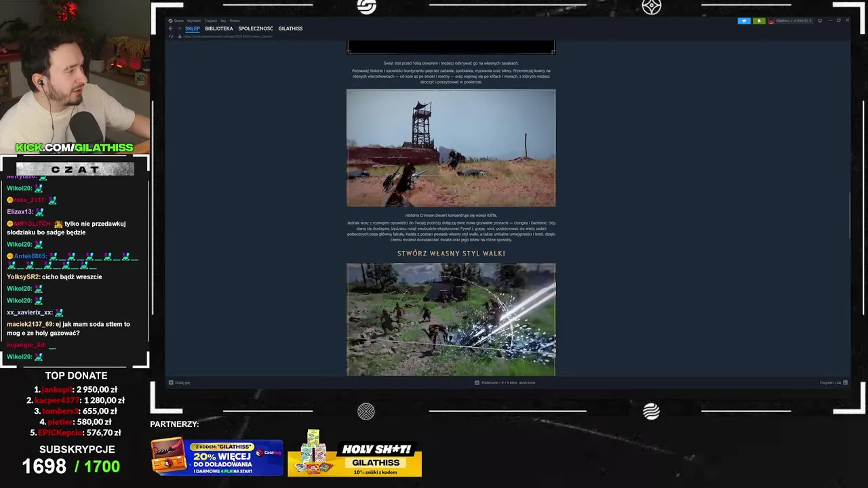This screenshot has height=488, width=868.
Task: Click chat username YolksySR2
Action: pos(22,277)
